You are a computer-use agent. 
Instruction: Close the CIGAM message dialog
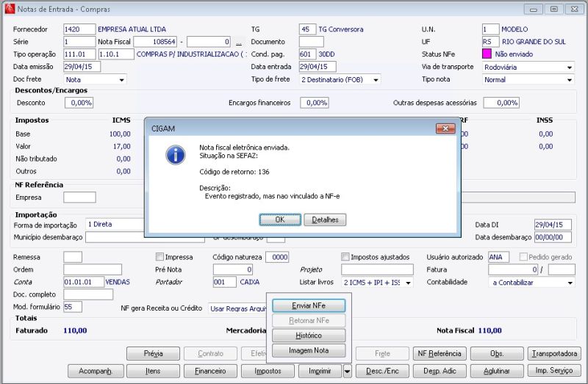pos(445,128)
